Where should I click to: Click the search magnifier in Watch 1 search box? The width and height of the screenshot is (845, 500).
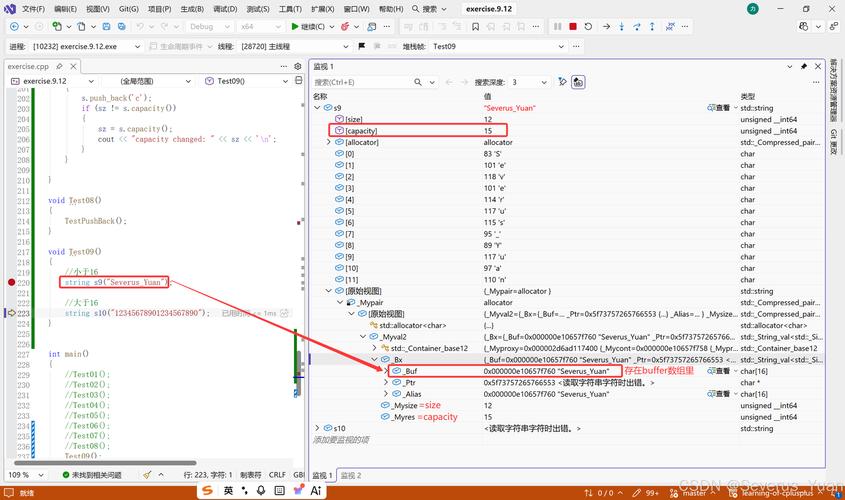[x=418, y=82]
